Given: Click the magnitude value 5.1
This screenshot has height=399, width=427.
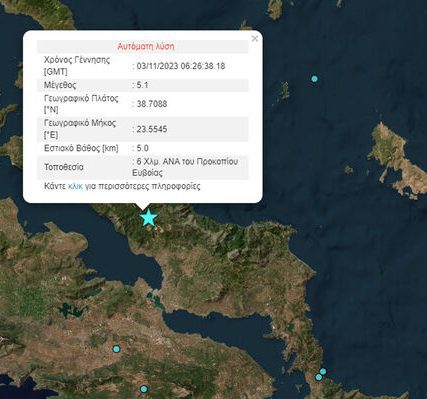Looking at the screenshot, I should click(142, 85).
